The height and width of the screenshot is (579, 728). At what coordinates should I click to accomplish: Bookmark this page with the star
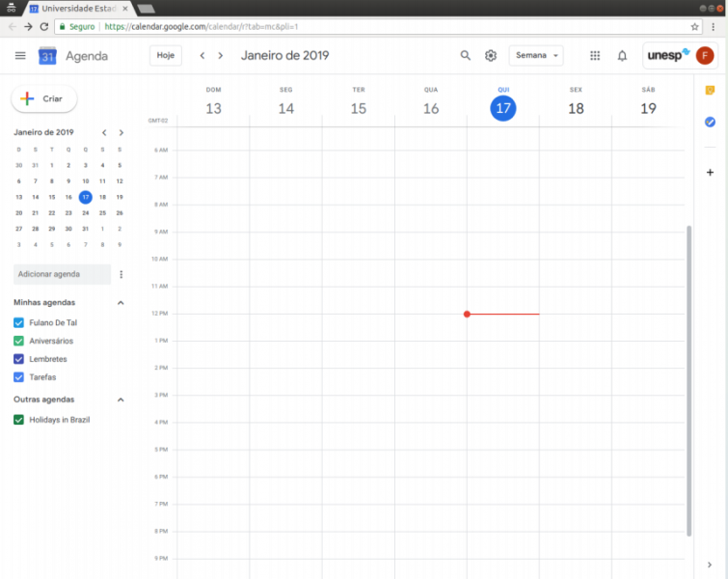click(694, 26)
